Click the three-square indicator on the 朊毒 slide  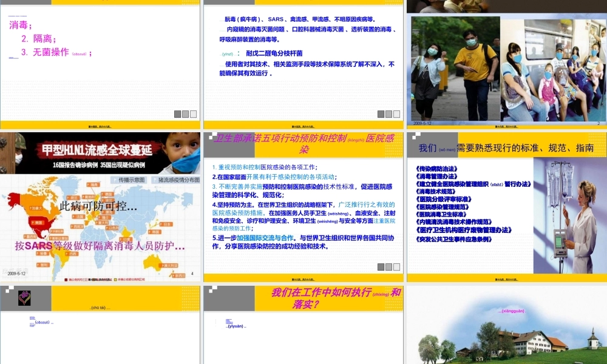tap(389, 113)
